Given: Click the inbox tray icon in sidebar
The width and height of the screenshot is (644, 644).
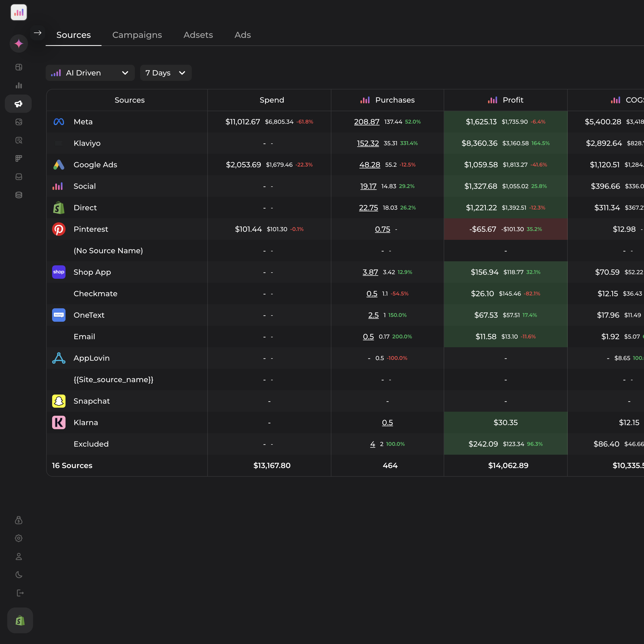Looking at the screenshot, I should tap(19, 177).
